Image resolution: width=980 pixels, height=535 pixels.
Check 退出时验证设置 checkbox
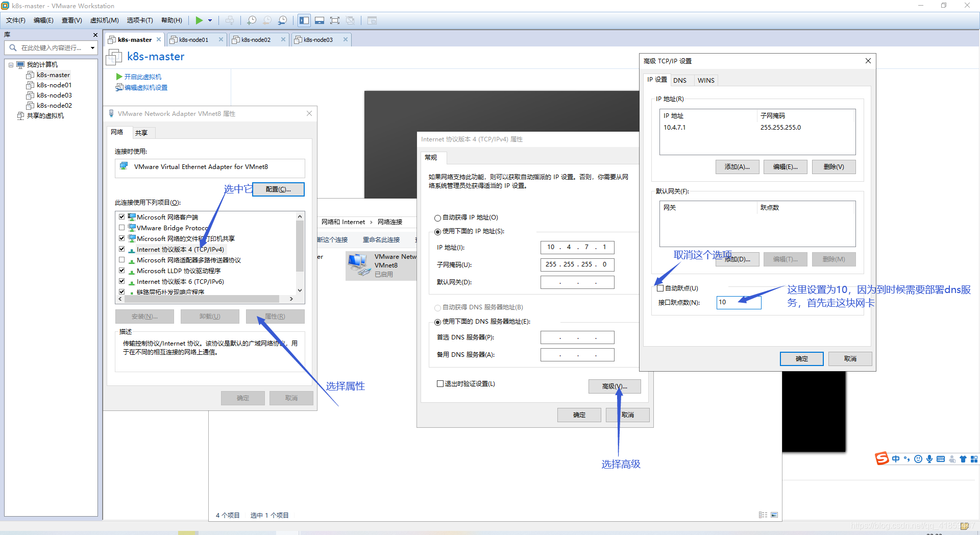pyautogui.click(x=440, y=384)
